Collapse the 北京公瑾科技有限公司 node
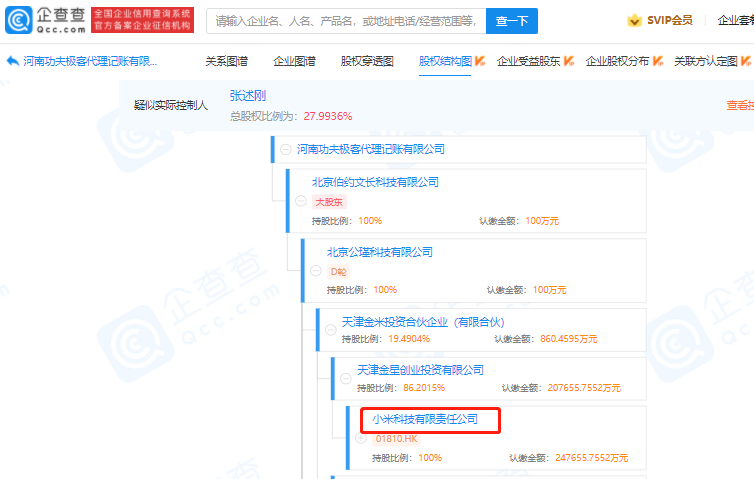 point(316,271)
